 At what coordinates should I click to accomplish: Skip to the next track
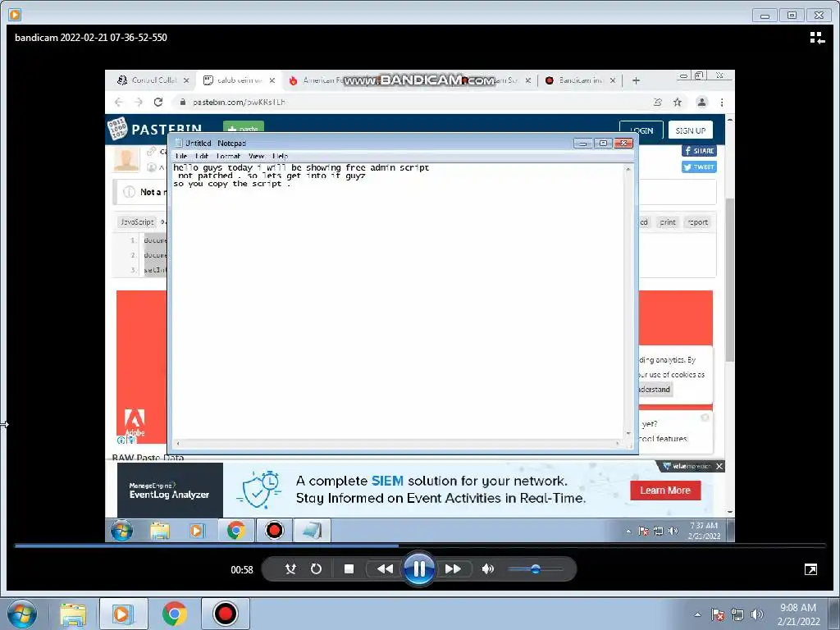453,569
